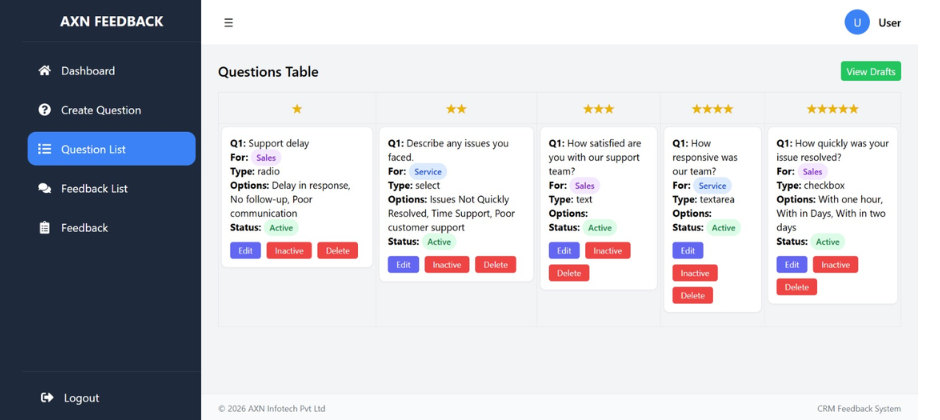Go to Create Question page
This screenshot has width=940, height=420.
[x=100, y=110]
